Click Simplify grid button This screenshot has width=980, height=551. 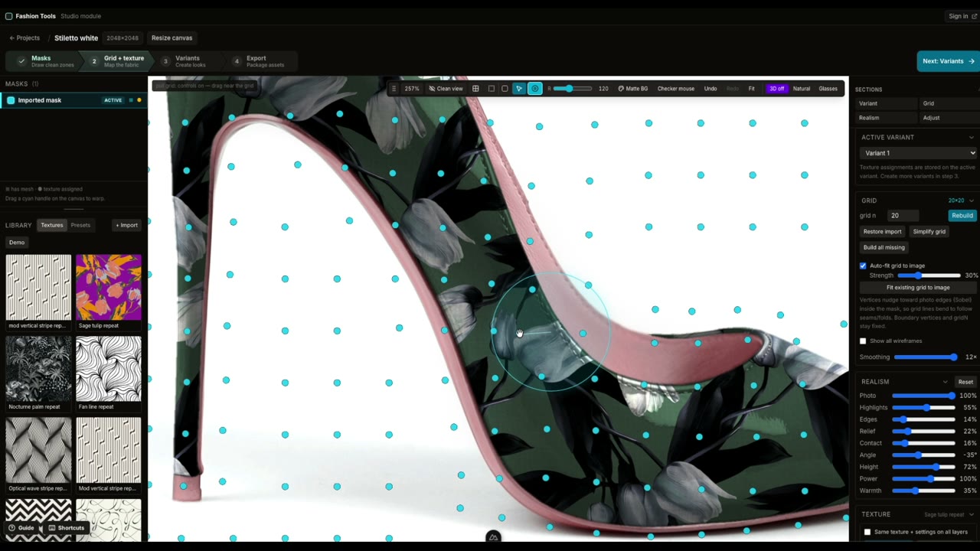click(929, 232)
